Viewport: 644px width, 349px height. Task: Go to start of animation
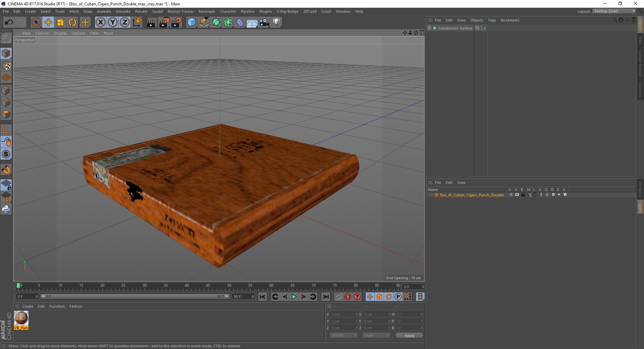point(263,297)
